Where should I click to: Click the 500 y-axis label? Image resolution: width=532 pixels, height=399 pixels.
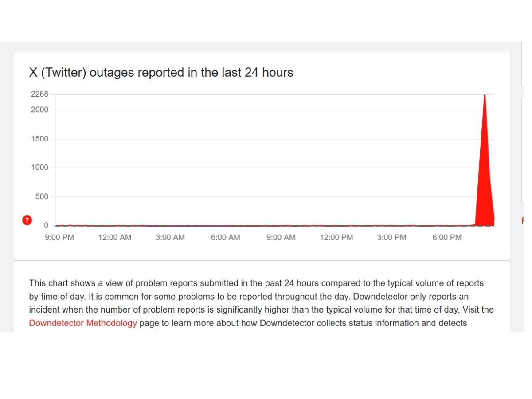42,196
